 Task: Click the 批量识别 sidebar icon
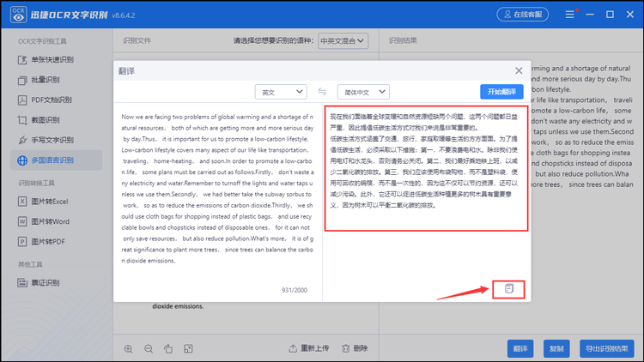pyautogui.click(x=22, y=80)
